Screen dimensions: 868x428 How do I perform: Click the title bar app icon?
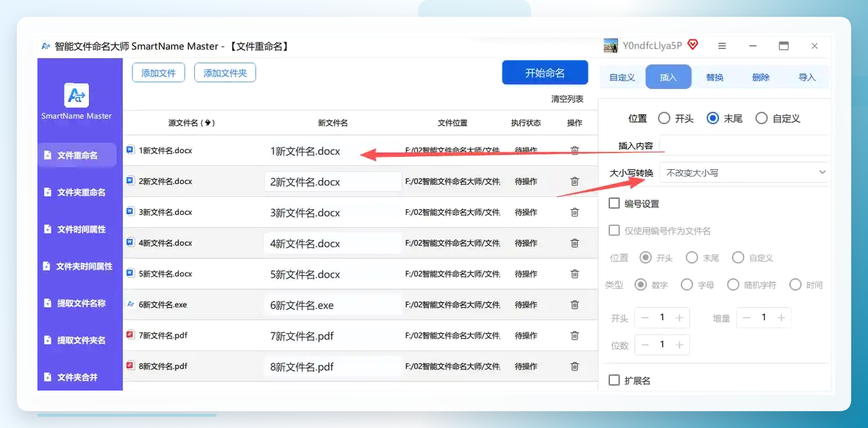pyautogui.click(x=46, y=46)
